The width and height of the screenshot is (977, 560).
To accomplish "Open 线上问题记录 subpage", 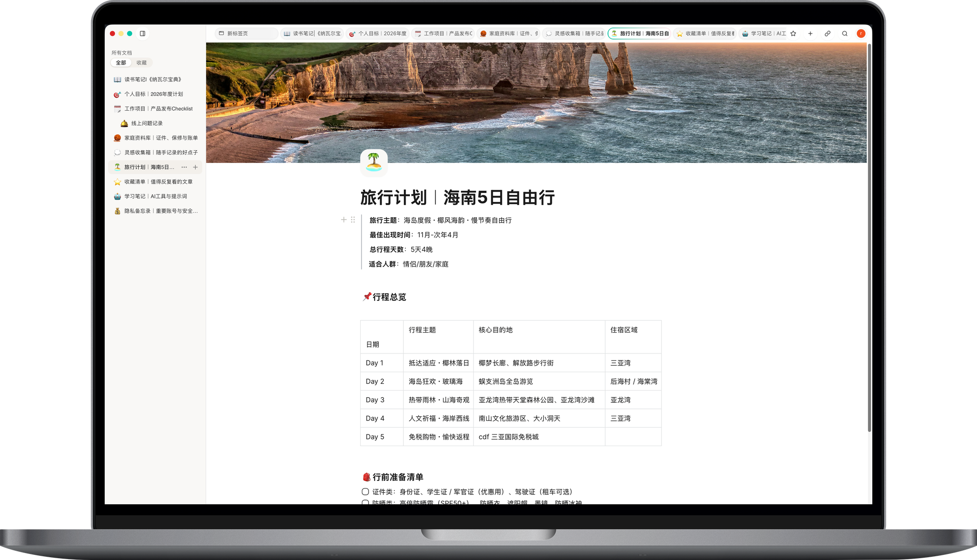I will pos(155,123).
